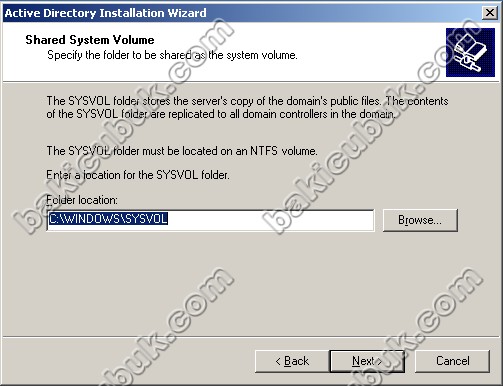Screen dimensions: 503x386
Task: Click the Shared System Volume heading
Action: coord(90,40)
